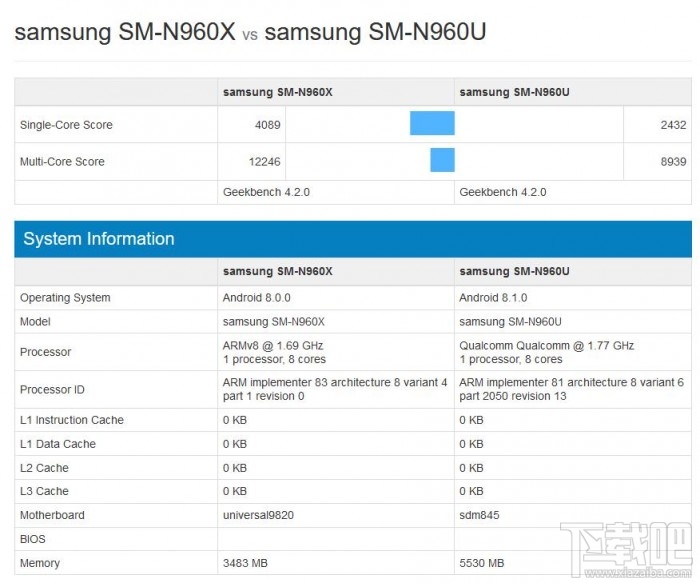Image resolution: width=700 pixels, height=583 pixels.
Task: Click the 'Operating System' row label
Action: click(x=65, y=298)
